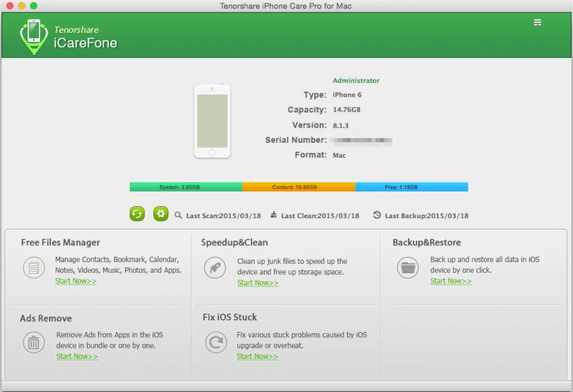This screenshot has width=573, height=392.
Task: Click the Last Scan:2015/03/18 text
Action: (223, 216)
